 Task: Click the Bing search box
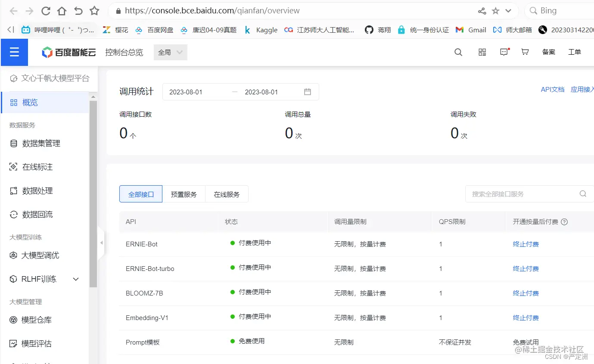tap(560, 11)
